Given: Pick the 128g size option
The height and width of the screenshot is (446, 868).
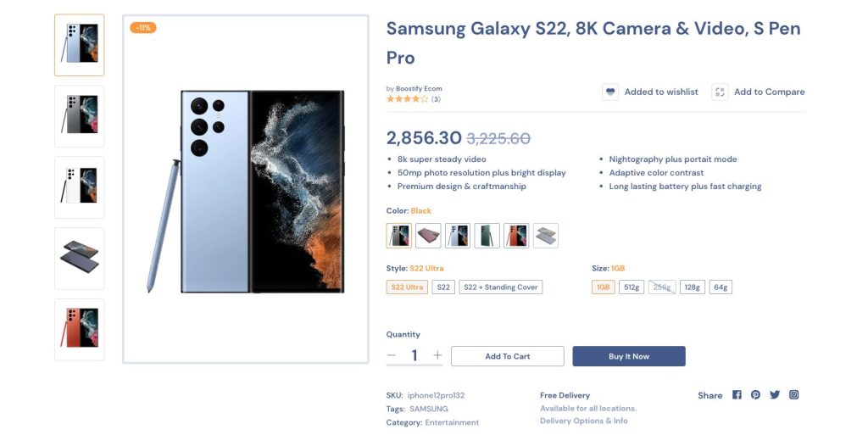Looking at the screenshot, I should click(x=692, y=287).
